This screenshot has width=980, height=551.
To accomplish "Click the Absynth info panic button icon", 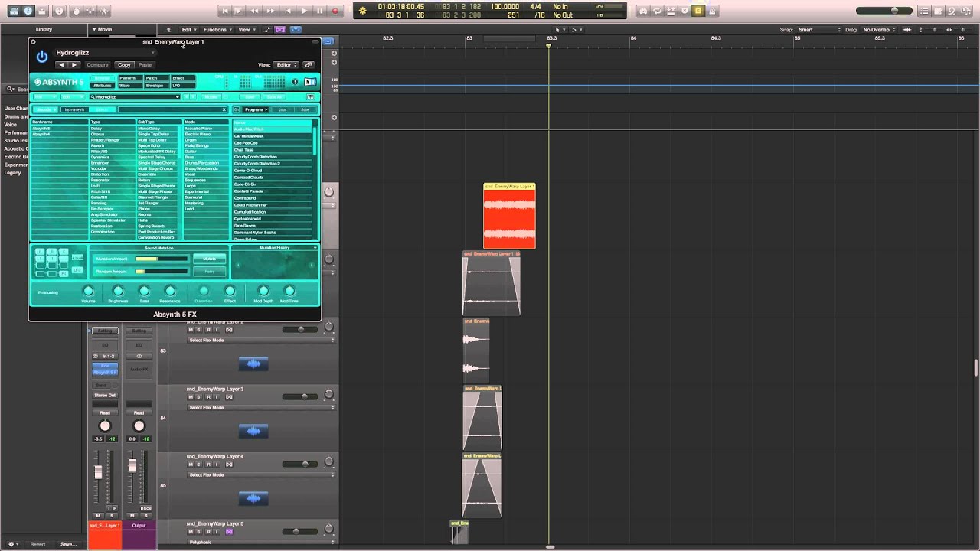I will [295, 82].
